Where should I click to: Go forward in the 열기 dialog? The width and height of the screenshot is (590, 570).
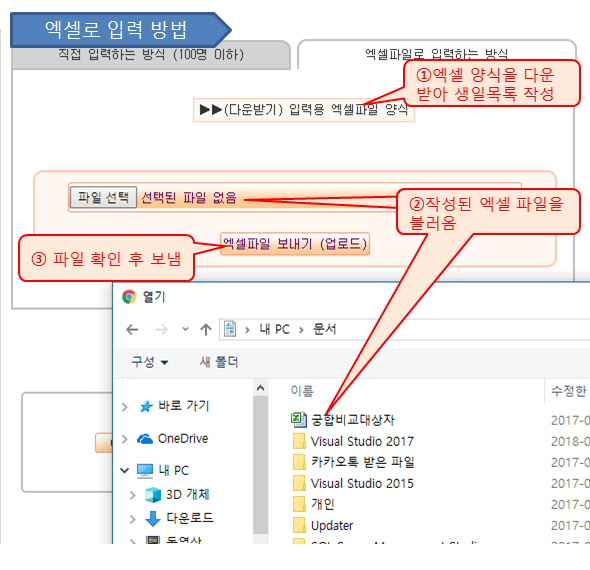(x=162, y=330)
